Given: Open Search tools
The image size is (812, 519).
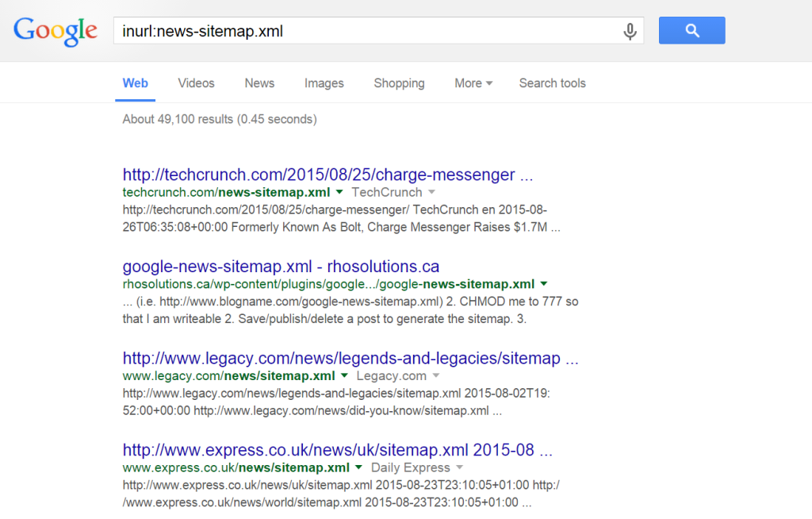Looking at the screenshot, I should 553,83.
